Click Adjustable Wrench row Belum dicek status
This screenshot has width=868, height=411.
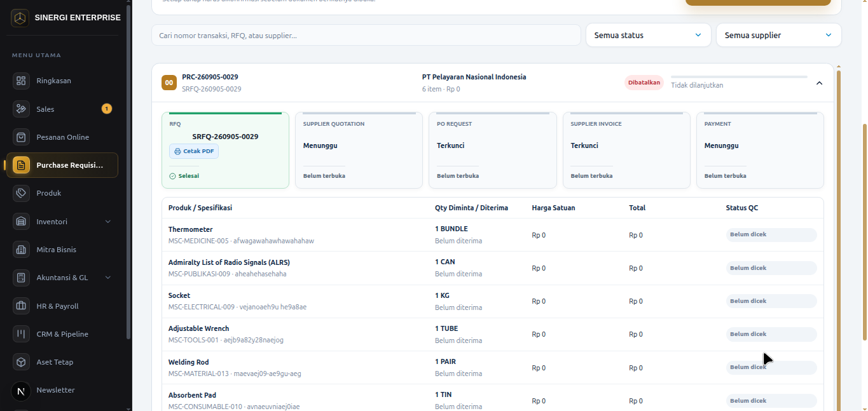click(x=771, y=334)
